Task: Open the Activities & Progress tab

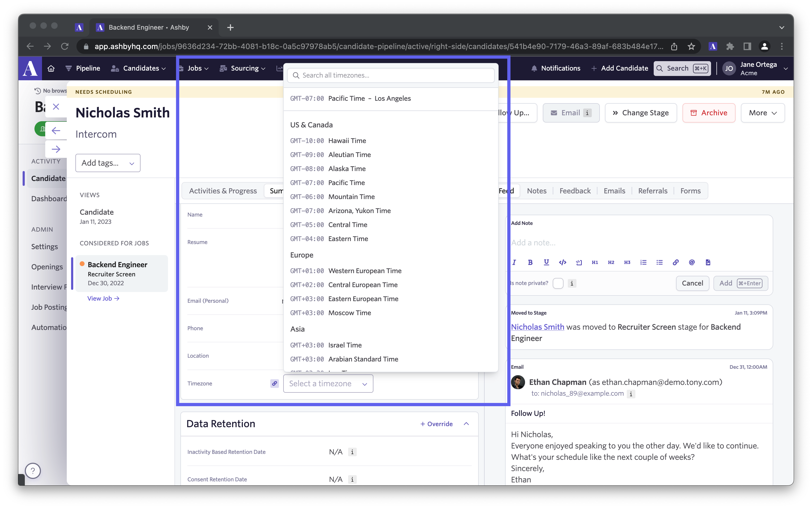Action: [223, 191]
